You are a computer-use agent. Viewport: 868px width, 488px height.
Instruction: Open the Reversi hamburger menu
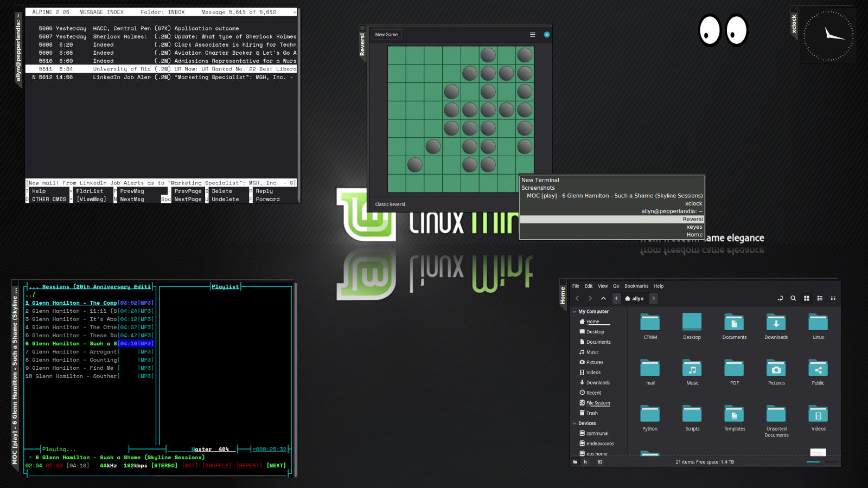tap(532, 35)
